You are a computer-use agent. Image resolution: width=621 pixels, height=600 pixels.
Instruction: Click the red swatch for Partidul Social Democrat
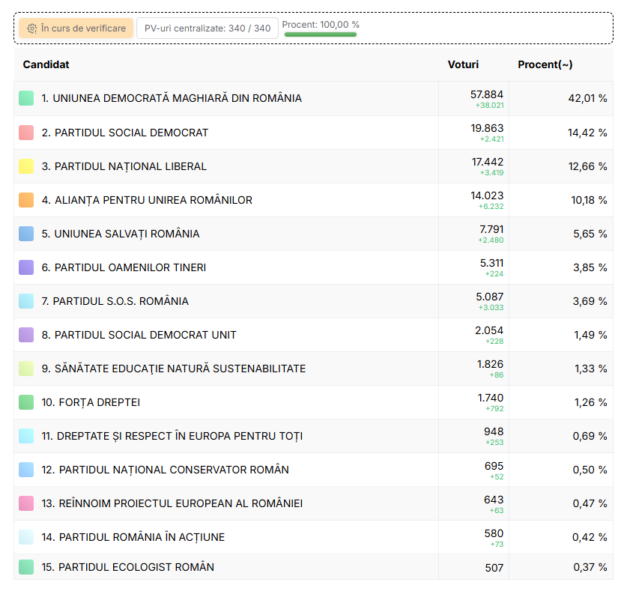26,133
